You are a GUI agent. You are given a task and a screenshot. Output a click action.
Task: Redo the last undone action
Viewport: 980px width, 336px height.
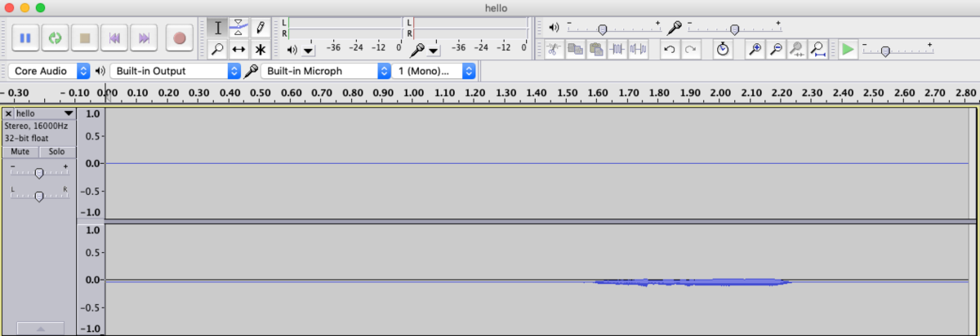click(x=691, y=50)
